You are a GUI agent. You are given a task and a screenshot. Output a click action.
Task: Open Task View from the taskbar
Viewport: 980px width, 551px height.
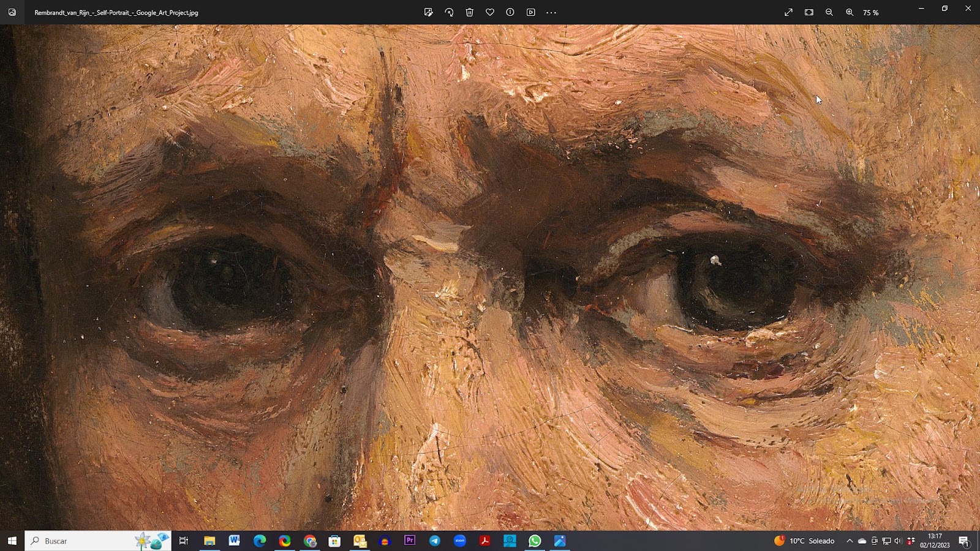[183, 541]
